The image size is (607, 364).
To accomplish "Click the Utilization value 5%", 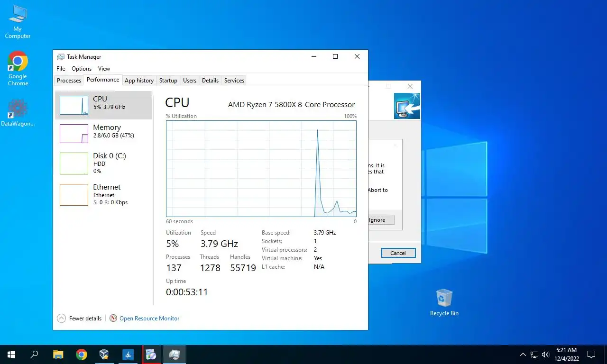I will click(x=173, y=244).
